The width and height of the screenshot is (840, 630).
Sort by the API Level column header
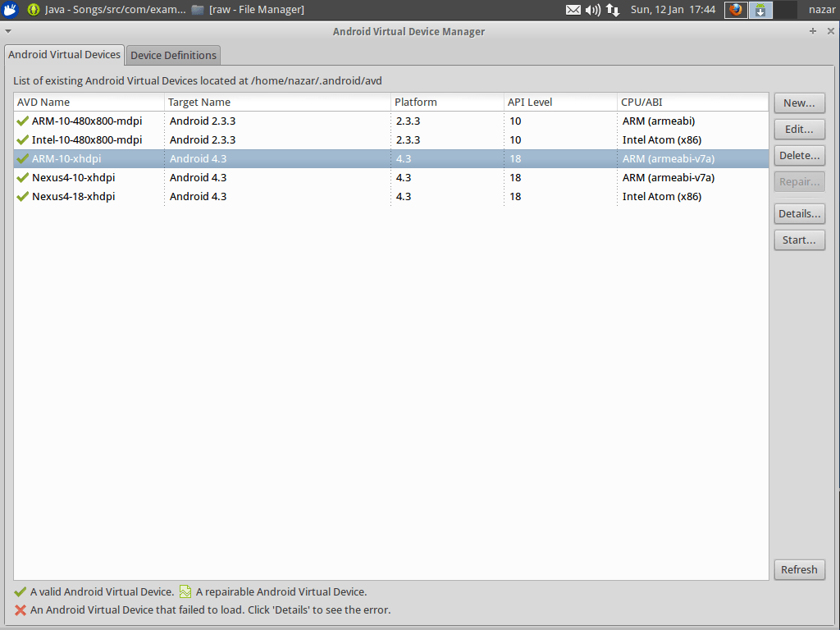(530, 103)
